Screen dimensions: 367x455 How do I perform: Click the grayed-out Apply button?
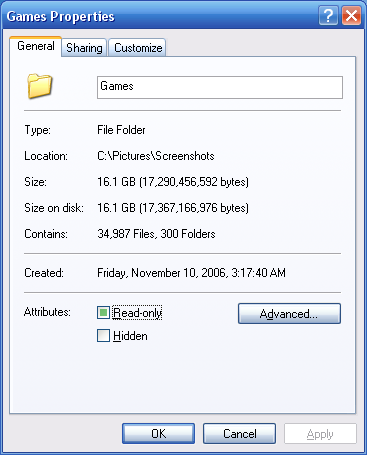(320, 434)
